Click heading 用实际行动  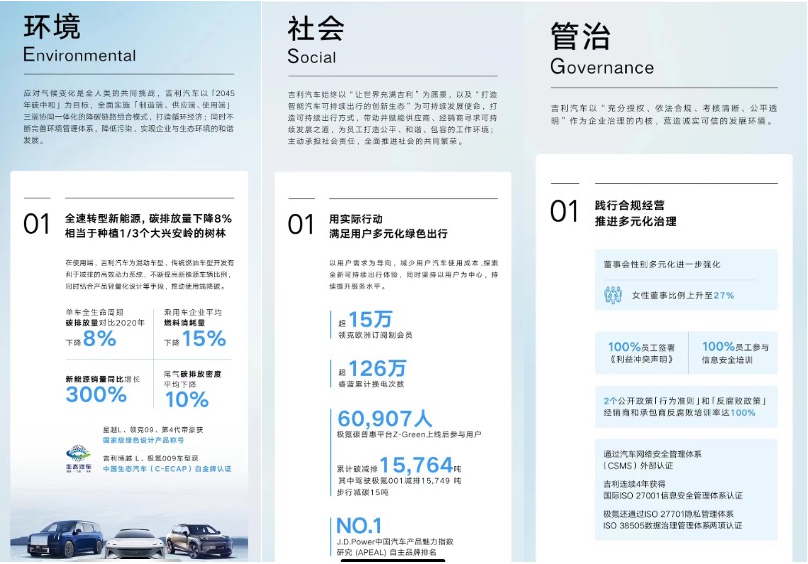tap(356, 219)
